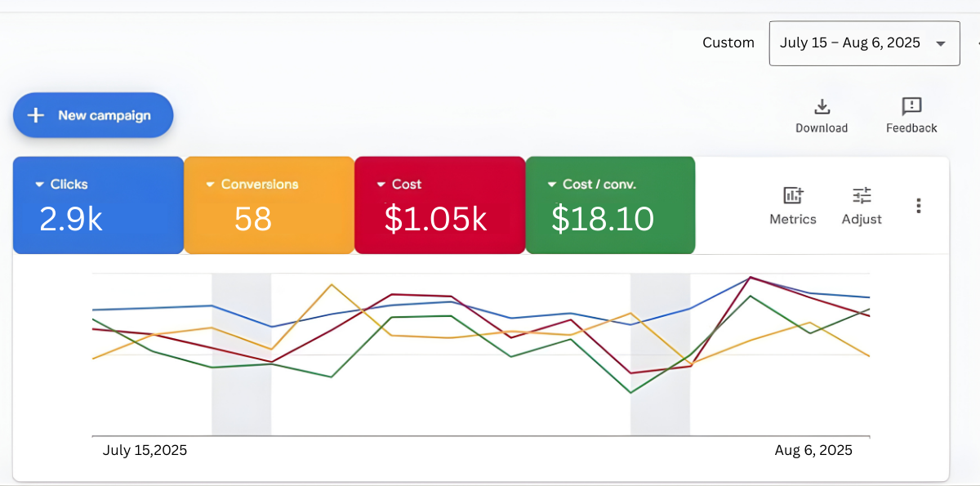Image resolution: width=980 pixels, height=486 pixels.
Task: Click the July 15, 2025 axis label
Action: point(145,451)
